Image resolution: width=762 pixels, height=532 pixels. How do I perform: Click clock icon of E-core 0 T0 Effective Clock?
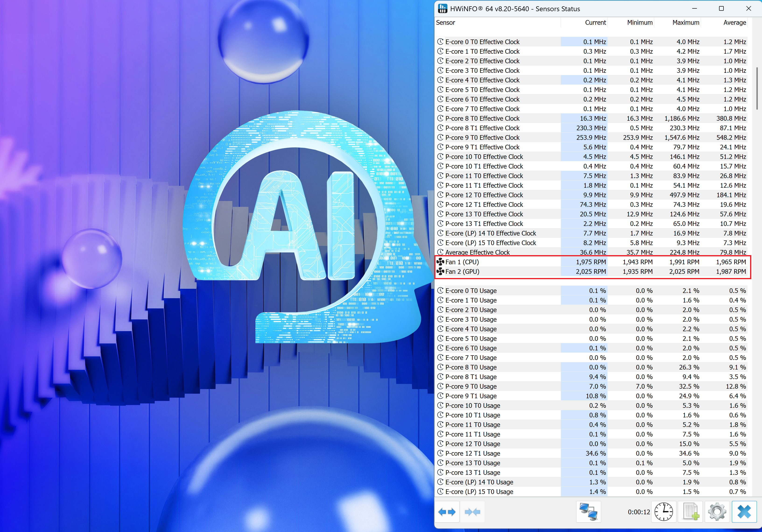click(x=440, y=42)
